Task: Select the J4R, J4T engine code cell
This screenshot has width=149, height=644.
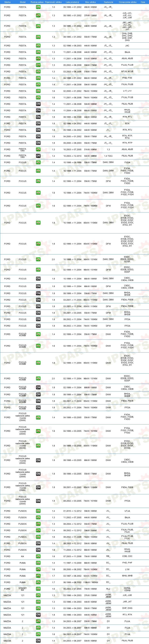Action: 127,602
